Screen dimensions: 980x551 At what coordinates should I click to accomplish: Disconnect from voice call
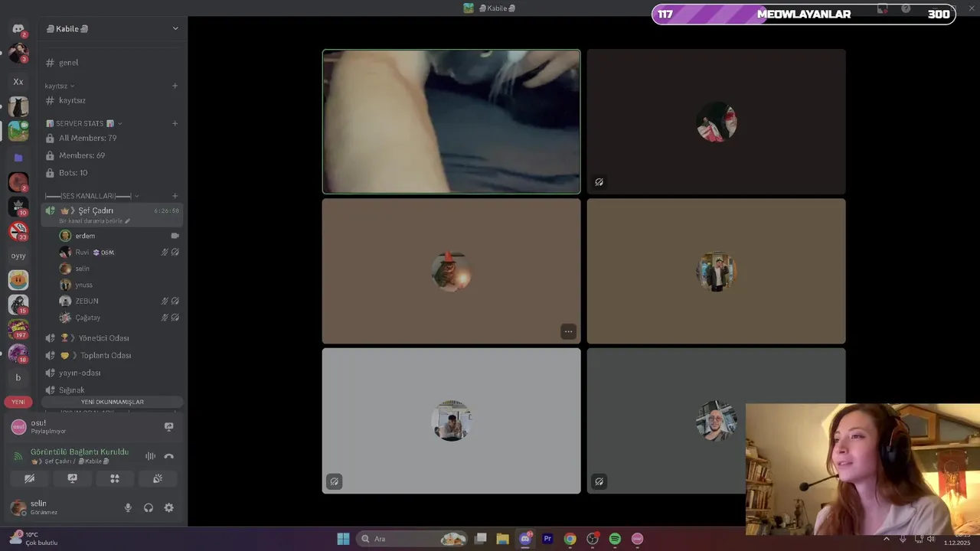(x=168, y=456)
